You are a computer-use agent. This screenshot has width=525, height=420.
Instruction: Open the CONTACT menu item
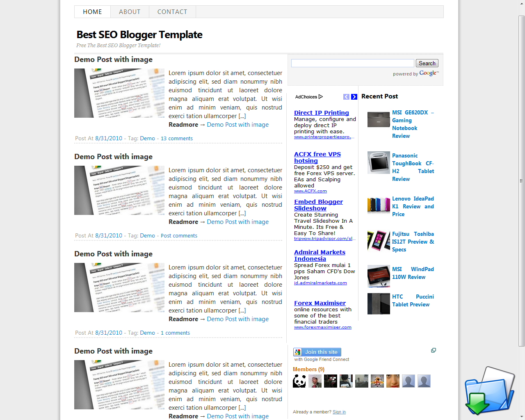pyautogui.click(x=172, y=12)
